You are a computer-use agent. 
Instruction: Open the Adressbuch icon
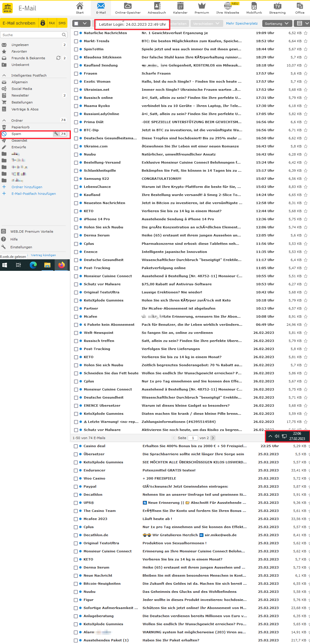pyautogui.click(x=157, y=8)
